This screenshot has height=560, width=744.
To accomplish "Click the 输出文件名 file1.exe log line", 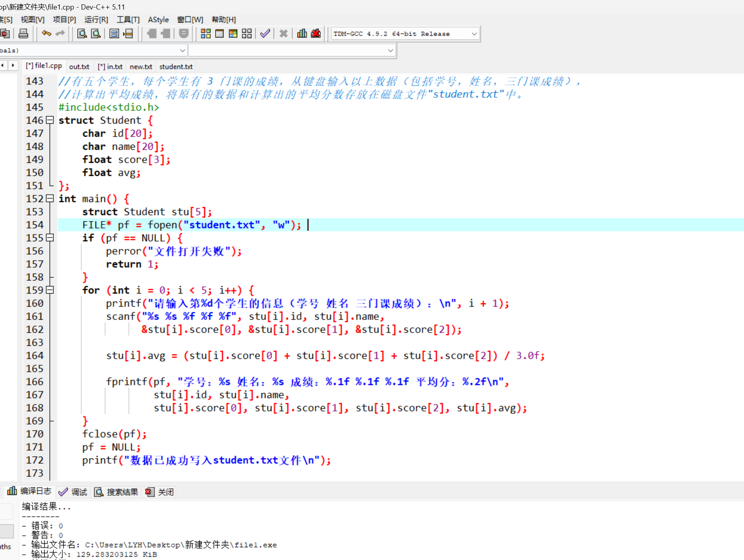I will click(x=149, y=545).
